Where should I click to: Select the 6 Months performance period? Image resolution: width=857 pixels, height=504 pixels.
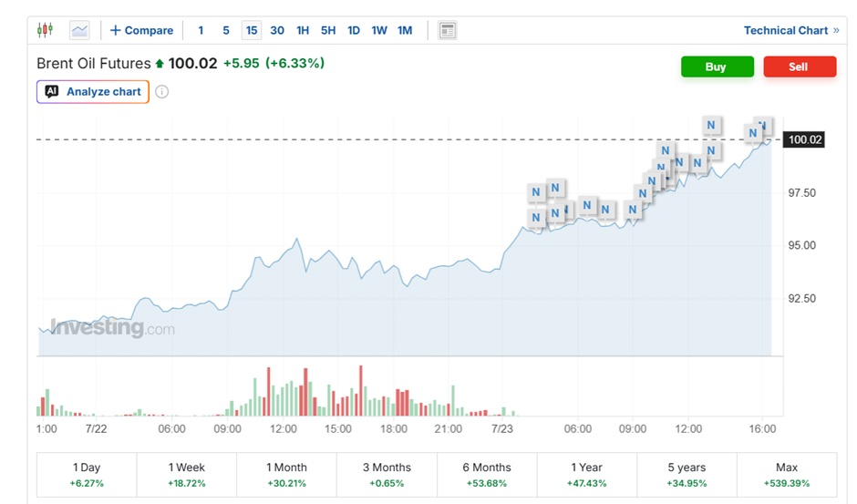487,475
